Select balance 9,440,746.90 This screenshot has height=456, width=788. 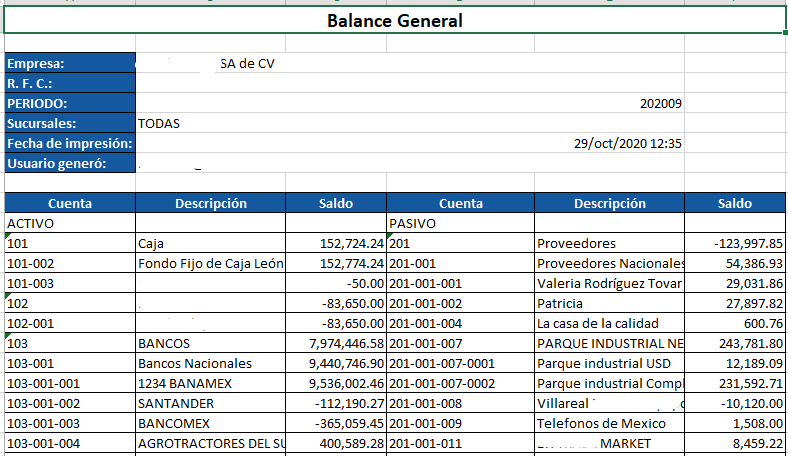[x=336, y=363]
